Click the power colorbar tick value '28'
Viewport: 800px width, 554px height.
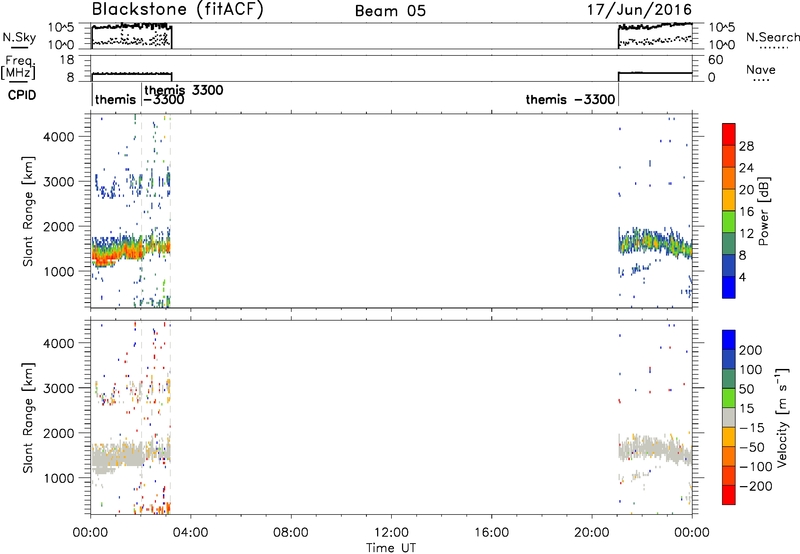[746, 146]
